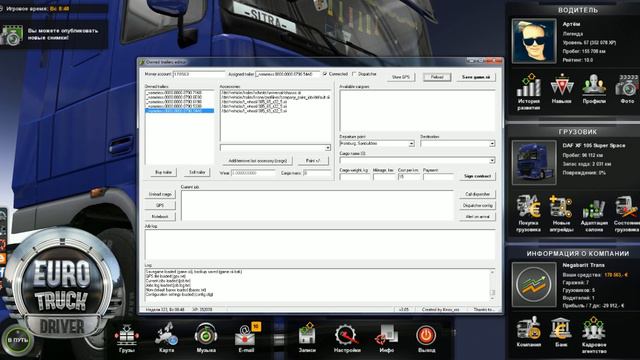Click the Cargo weight, kg field

click(x=355, y=177)
